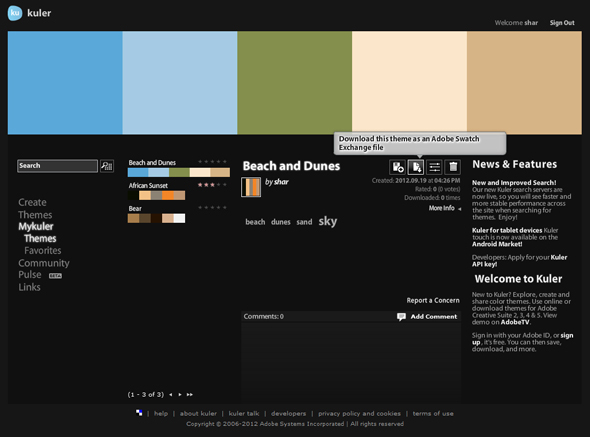Viewport: 590px width, 437px height.
Task: Click Android Market link
Action: click(x=497, y=244)
